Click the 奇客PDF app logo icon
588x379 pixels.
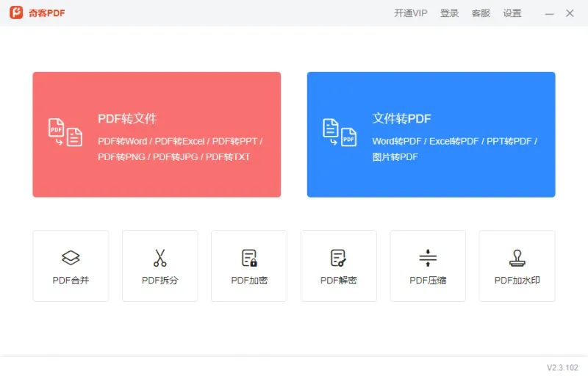pyautogui.click(x=16, y=13)
